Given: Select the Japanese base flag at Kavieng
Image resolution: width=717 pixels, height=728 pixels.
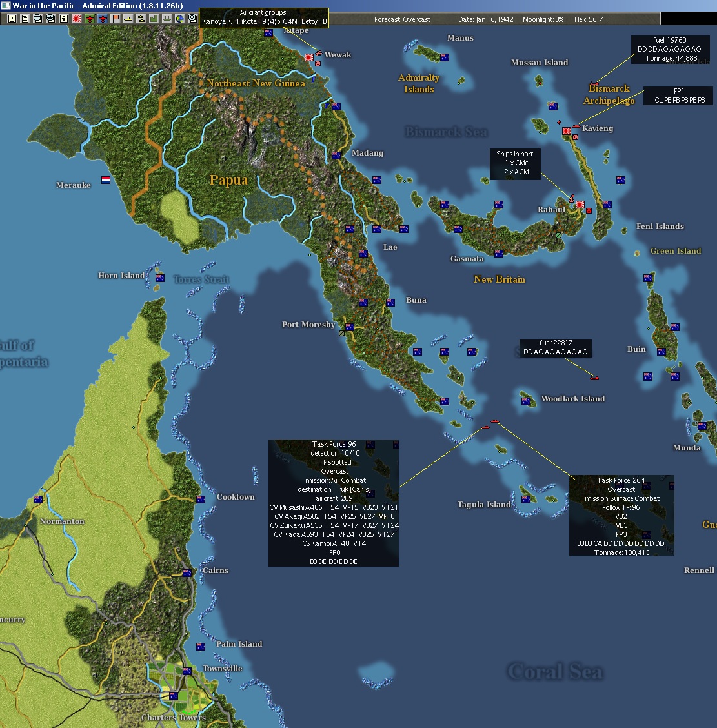Looking at the screenshot, I should [567, 131].
